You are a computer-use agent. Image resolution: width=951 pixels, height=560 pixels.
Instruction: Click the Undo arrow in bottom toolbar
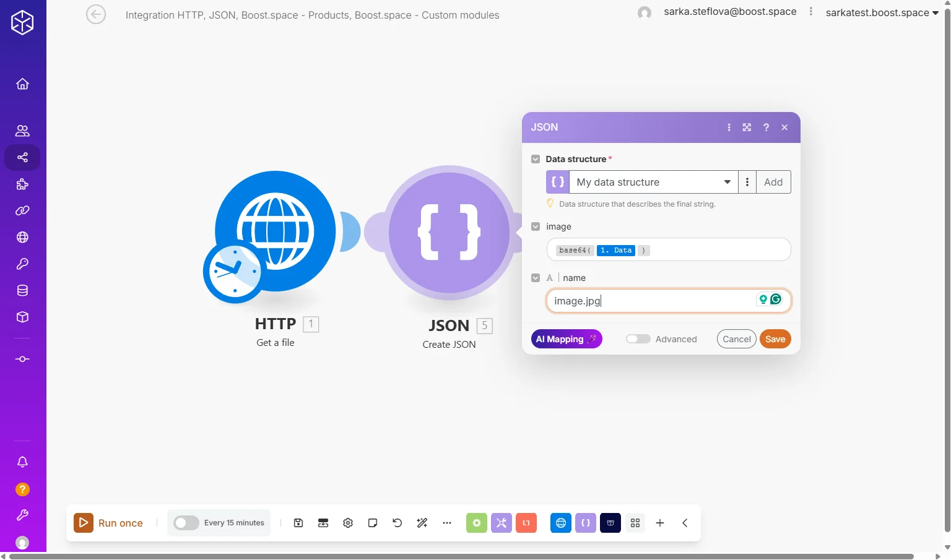(397, 523)
